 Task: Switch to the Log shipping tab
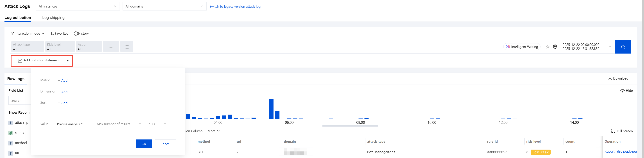[x=53, y=18]
